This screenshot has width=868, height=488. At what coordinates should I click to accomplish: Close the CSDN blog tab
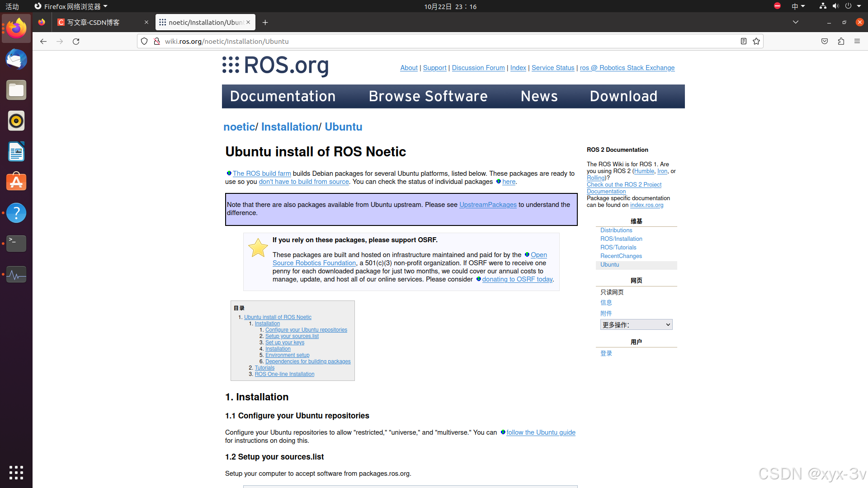pos(146,22)
